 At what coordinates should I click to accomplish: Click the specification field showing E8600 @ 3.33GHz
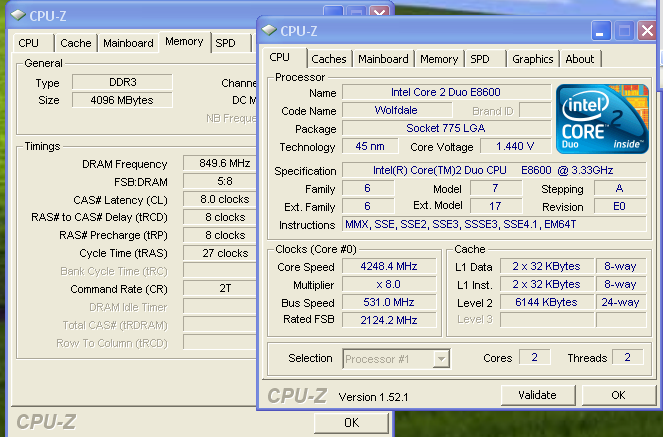(494, 170)
